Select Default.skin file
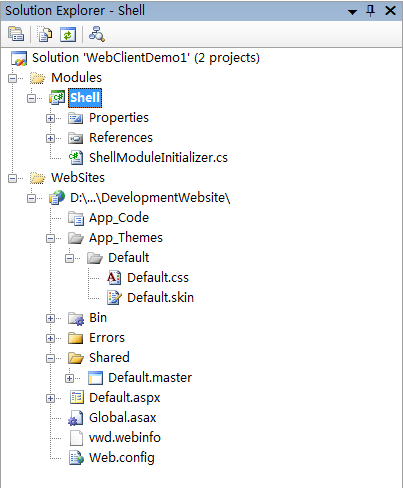This screenshot has width=403, height=488. tap(160, 298)
